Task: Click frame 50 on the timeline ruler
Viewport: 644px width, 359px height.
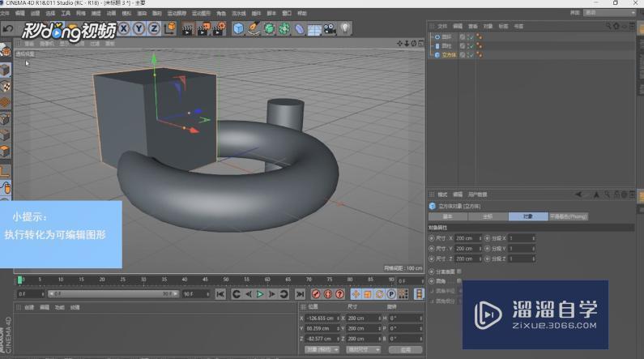Action: (226, 280)
